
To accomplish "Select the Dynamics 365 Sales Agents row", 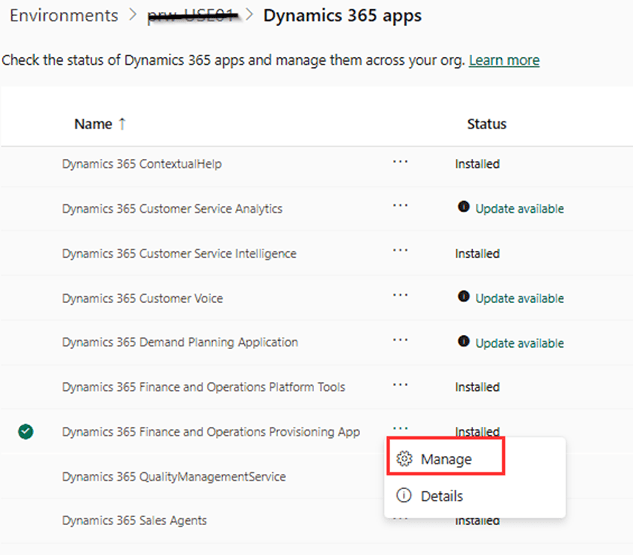I will pos(134,521).
